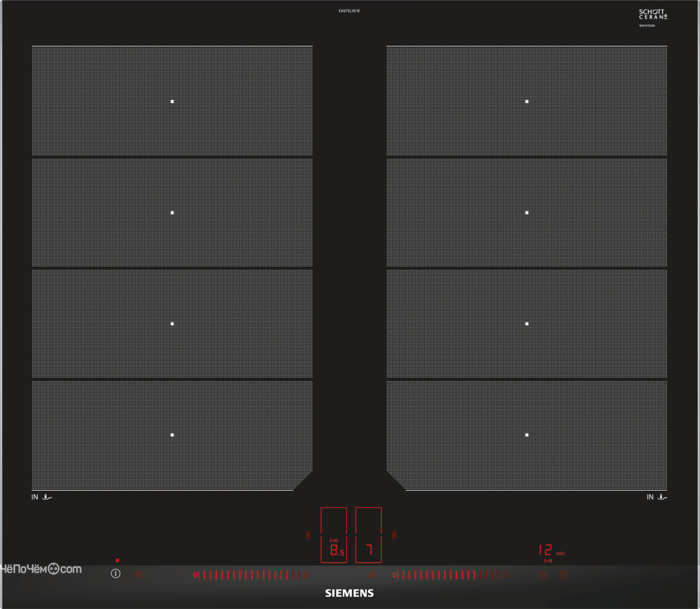The height and width of the screenshot is (609, 700).
Task: Tap zero mark starting right slider
Action: point(395,575)
